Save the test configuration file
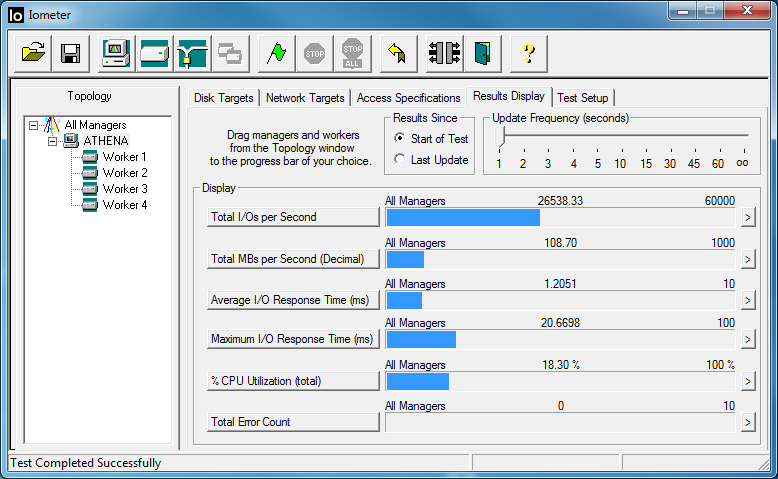The width and height of the screenshot is (778, 479). [x=70, y=53]
